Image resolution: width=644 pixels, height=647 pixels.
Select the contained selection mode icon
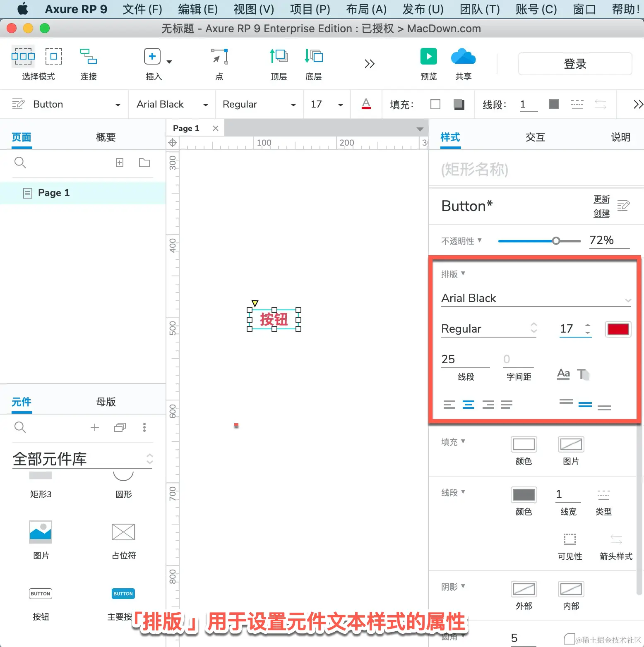point(54,56)
